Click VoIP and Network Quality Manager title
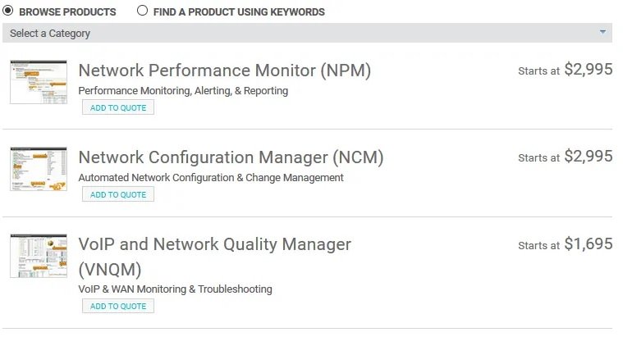Viewport: 623px width, 364px height. pyautogui.click(x=214, y=244)
